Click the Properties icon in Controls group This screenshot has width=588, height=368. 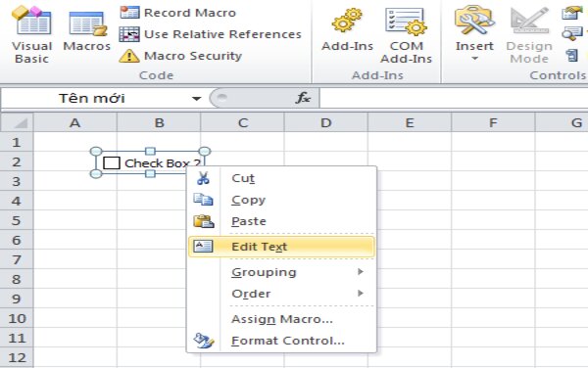click(571, 13)
